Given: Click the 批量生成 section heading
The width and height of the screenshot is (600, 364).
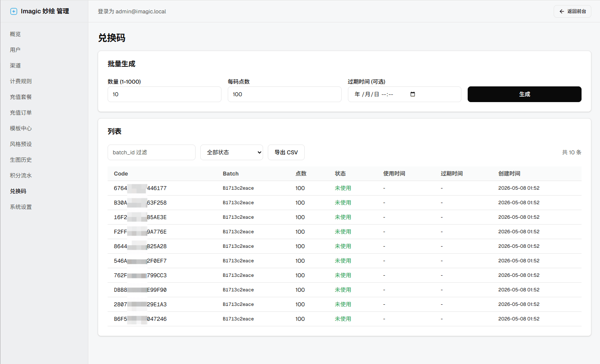Looking at the screenshot, I should 121,64.
